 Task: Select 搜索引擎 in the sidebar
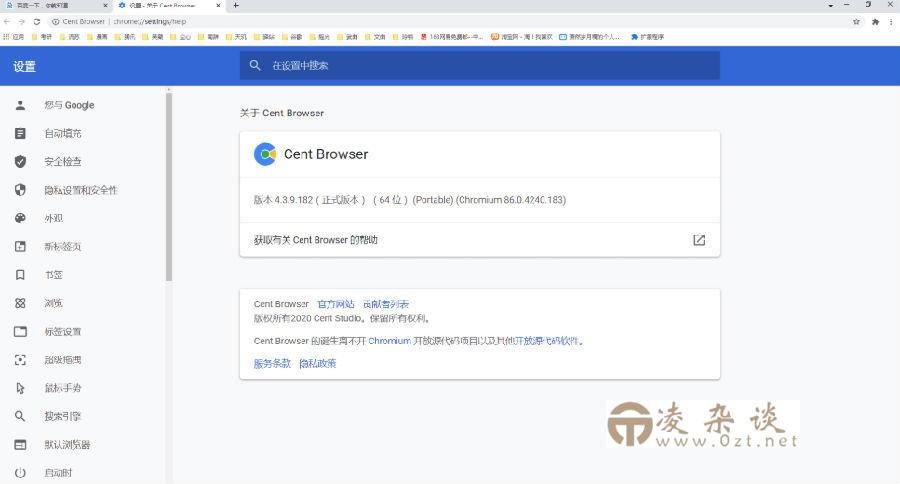63,416
